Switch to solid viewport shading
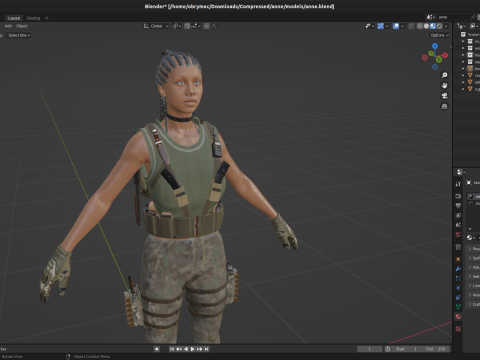 pos(426,26)
